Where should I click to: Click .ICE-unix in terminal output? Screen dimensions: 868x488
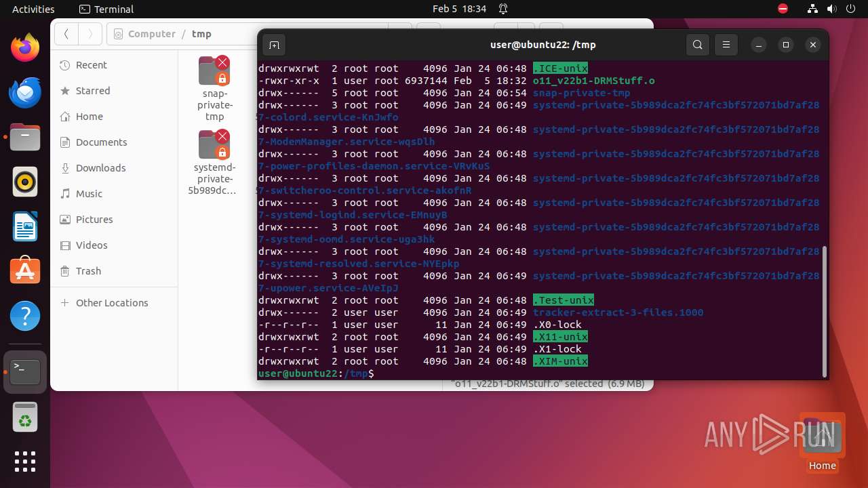(560, 68)
